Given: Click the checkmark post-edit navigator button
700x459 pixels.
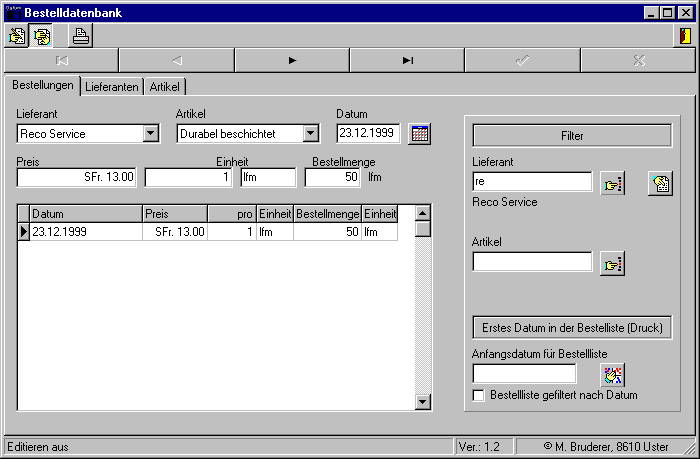Looking at the screenshot, I should pos(523,60).
